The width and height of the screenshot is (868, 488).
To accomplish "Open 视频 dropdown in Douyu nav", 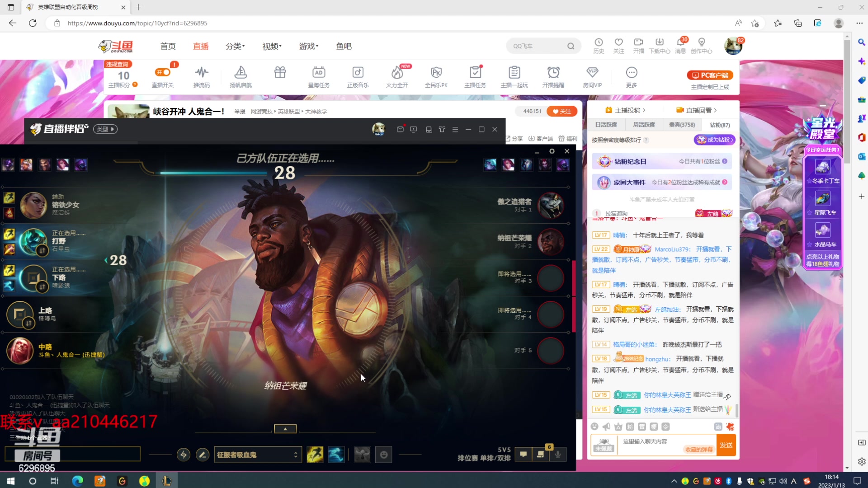I will 272,47.
